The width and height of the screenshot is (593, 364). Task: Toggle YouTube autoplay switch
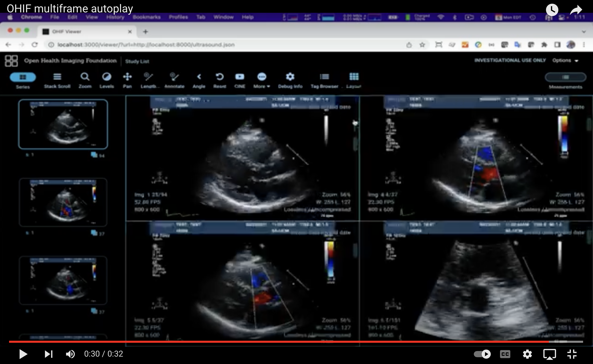click(482, 354)
